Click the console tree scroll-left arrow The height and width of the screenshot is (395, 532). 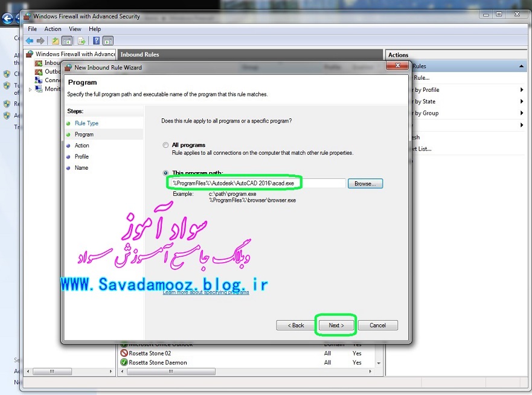[28, 371]
